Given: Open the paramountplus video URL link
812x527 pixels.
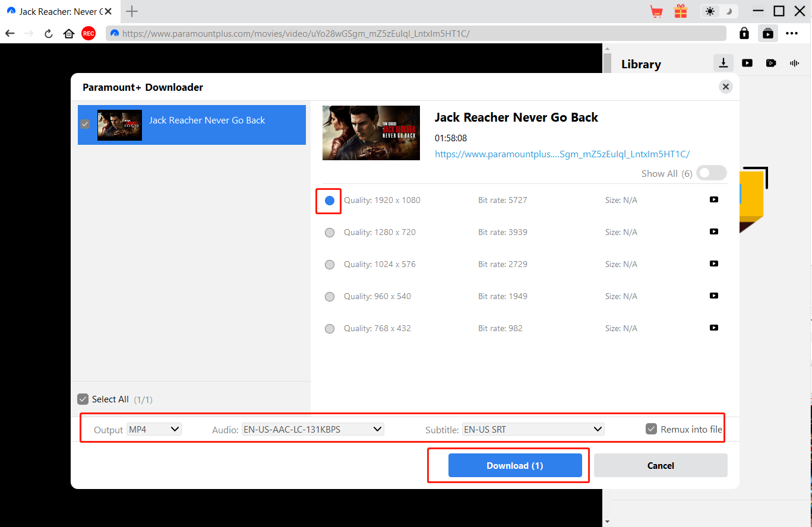Looking at the screenshot, I should [562, 154].
